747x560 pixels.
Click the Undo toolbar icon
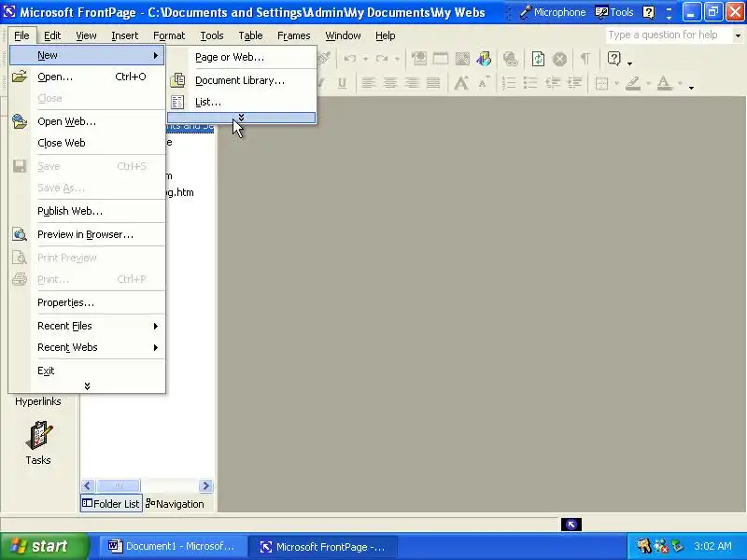[350, 59]
